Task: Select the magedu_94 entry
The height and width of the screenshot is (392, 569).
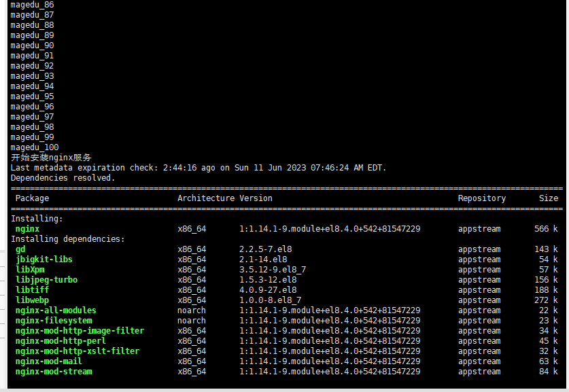Action: point(33,86)
